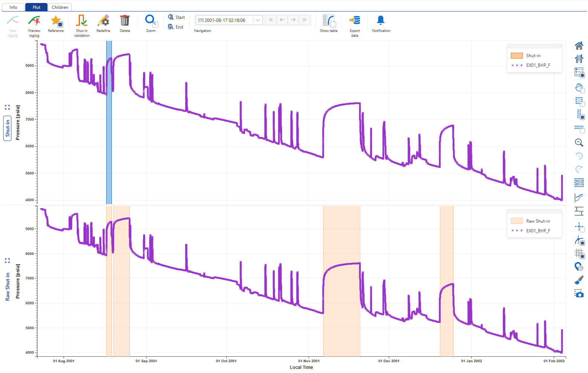Viewport: 588px width, 373px height.
Task: Toggle the Reference star option
Action: click(56, 21)
